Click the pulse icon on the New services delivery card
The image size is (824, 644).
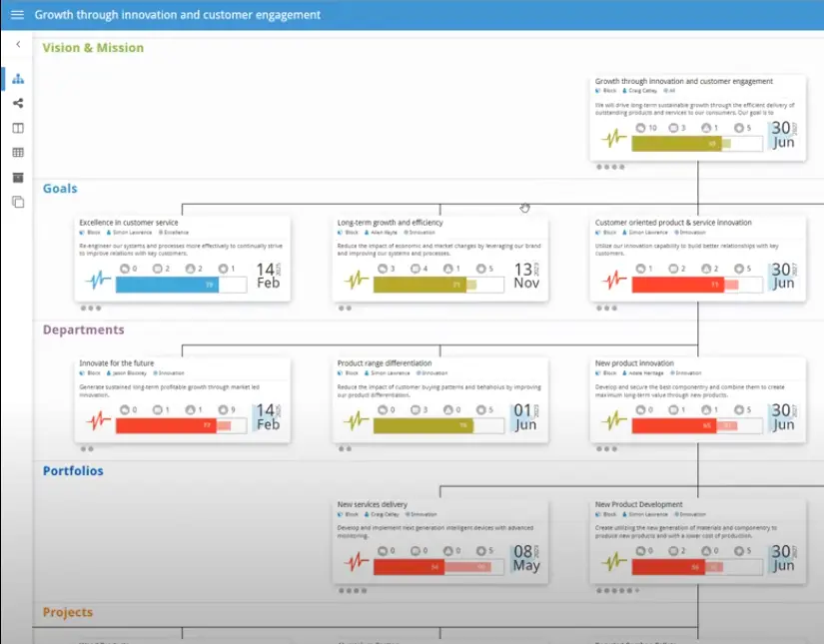[357, 561]
